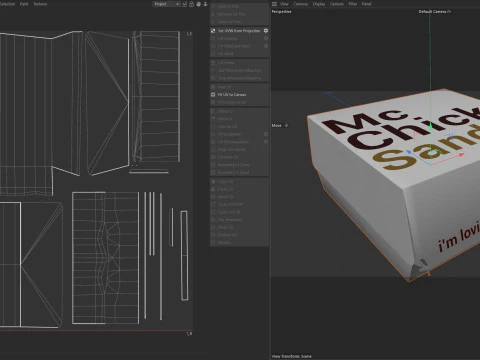Image resolution: width=480 pixels, height=360 pixels.
Task: Click the View Transform: Scene status text
Action: point(291,356)
